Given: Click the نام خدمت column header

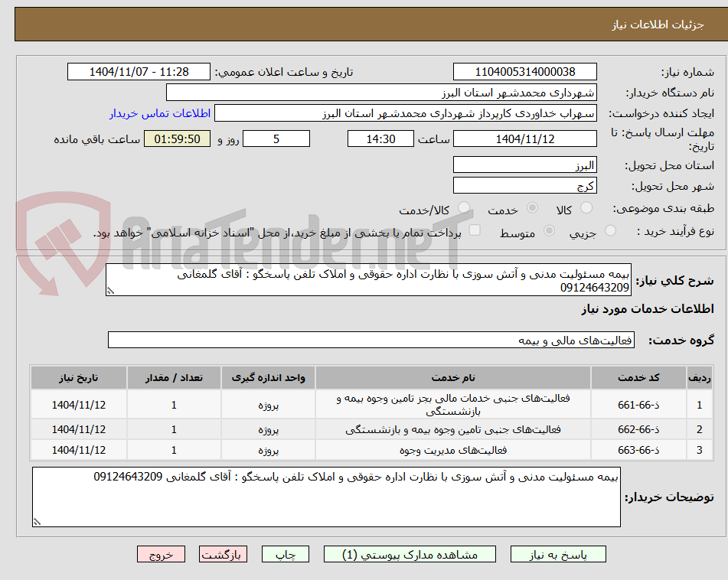Looking at the screenshot, I should tap(453, 378).
